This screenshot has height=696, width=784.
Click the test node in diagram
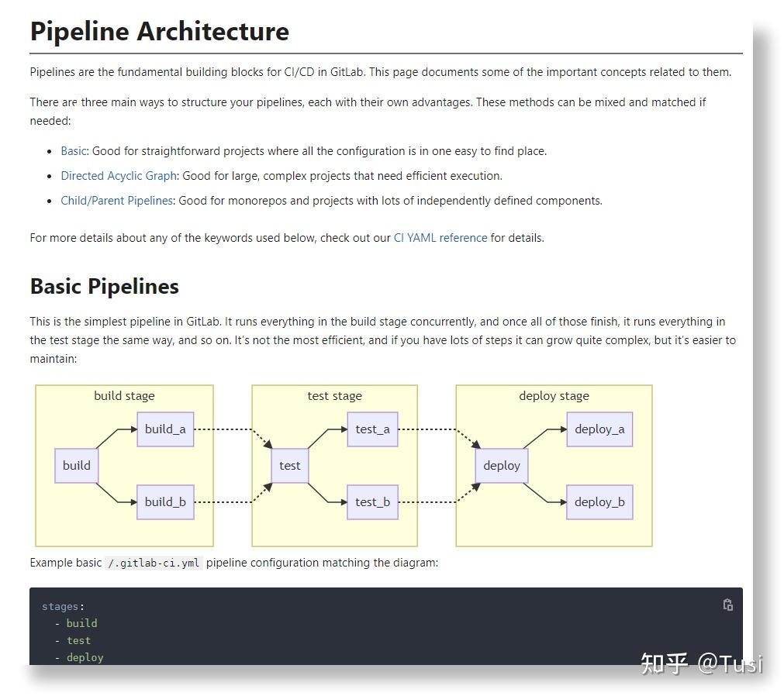(x=289, y=466)
